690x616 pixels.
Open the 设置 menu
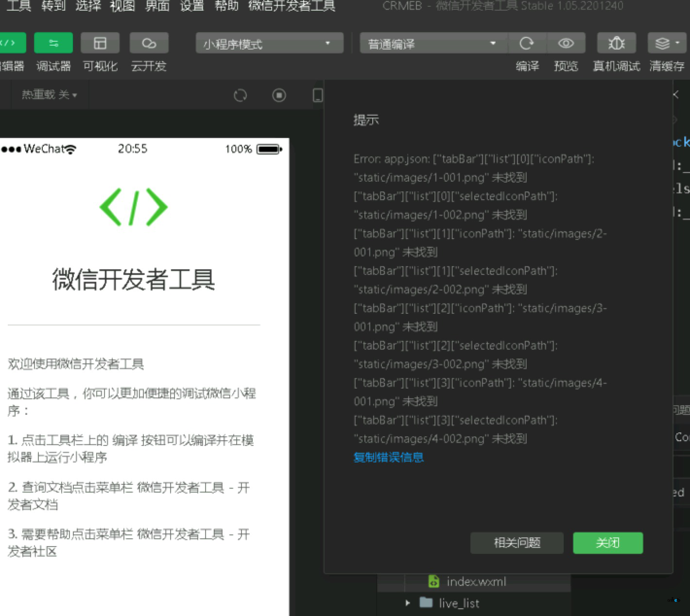[192, 6]
